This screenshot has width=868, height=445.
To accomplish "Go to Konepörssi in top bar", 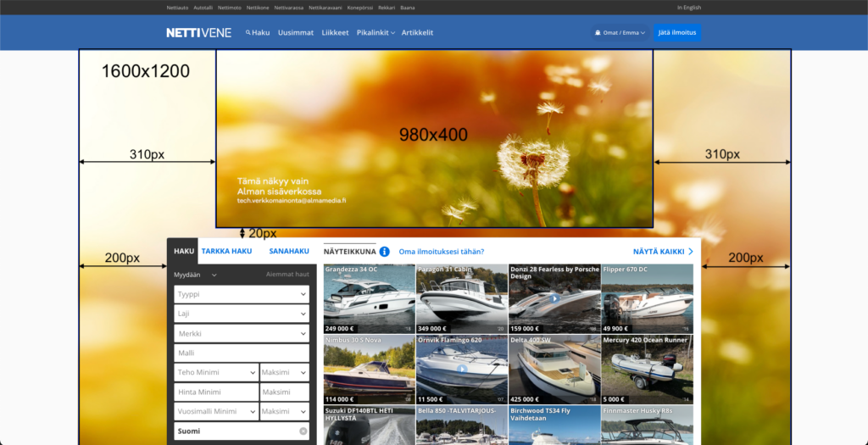I will [360, 8].
